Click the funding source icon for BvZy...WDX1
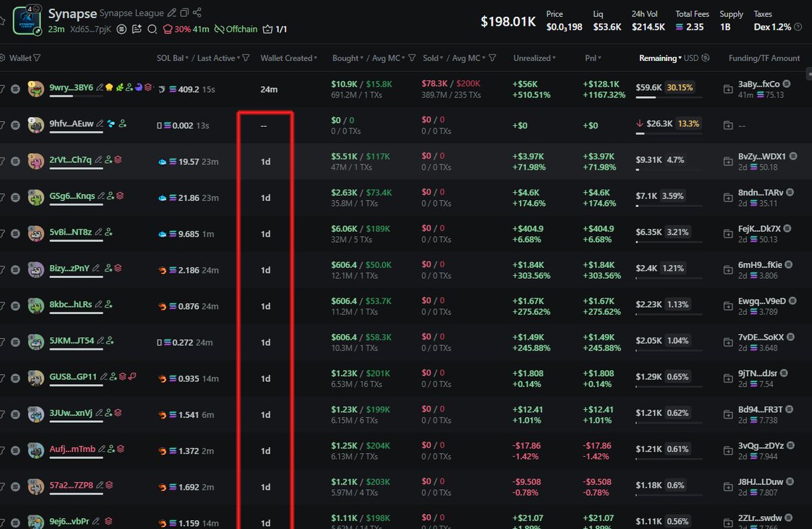 (x=727, y=161)
